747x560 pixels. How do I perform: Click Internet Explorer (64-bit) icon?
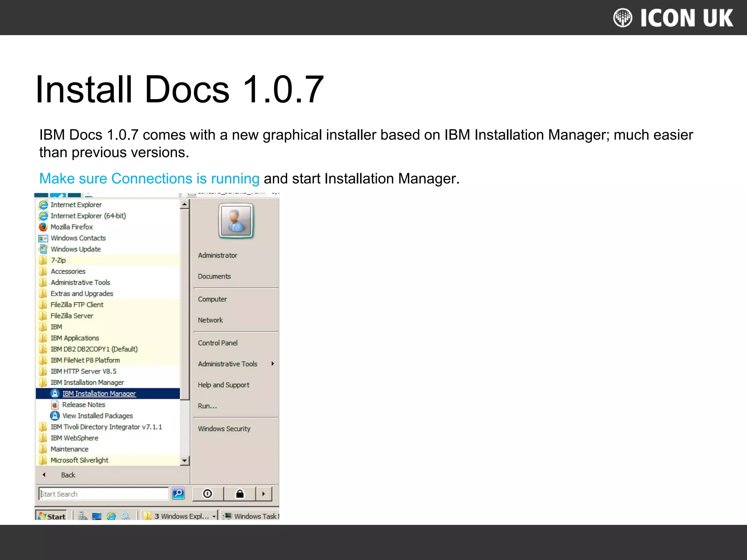[43, 216]
